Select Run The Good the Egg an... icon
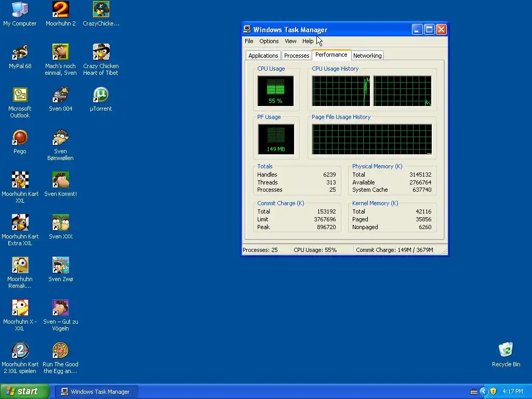532x399 pixels. 60,358
